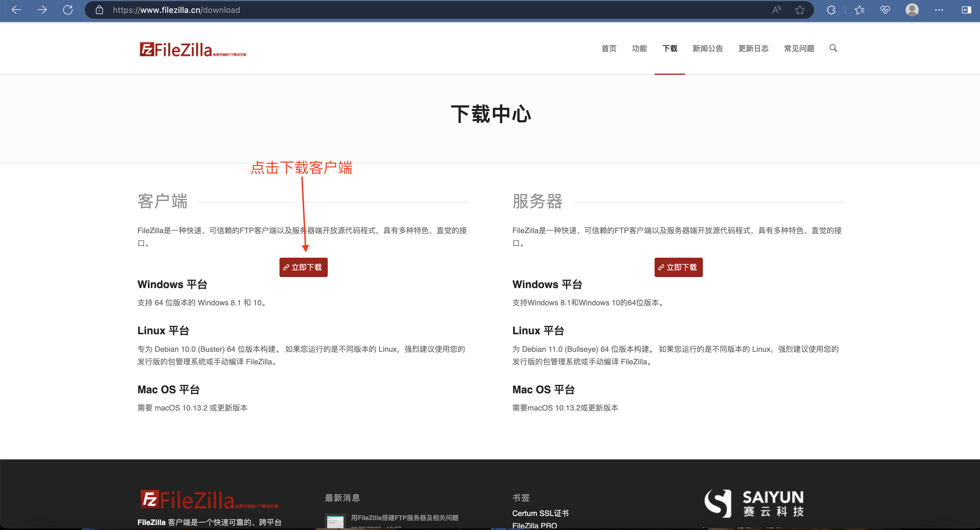Click text 支持 64 位版本的 Windows 8.1 和 10

(x=202, y=303)
